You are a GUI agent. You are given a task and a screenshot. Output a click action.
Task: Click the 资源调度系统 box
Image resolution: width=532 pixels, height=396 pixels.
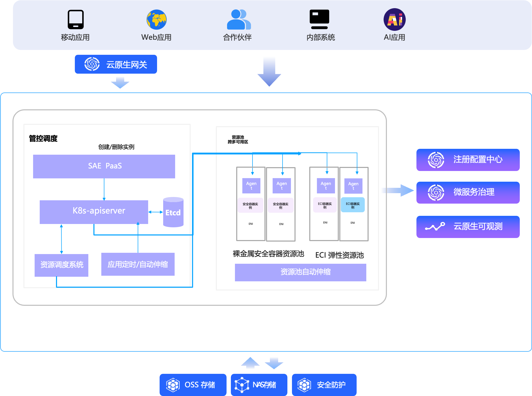(61, 265)
